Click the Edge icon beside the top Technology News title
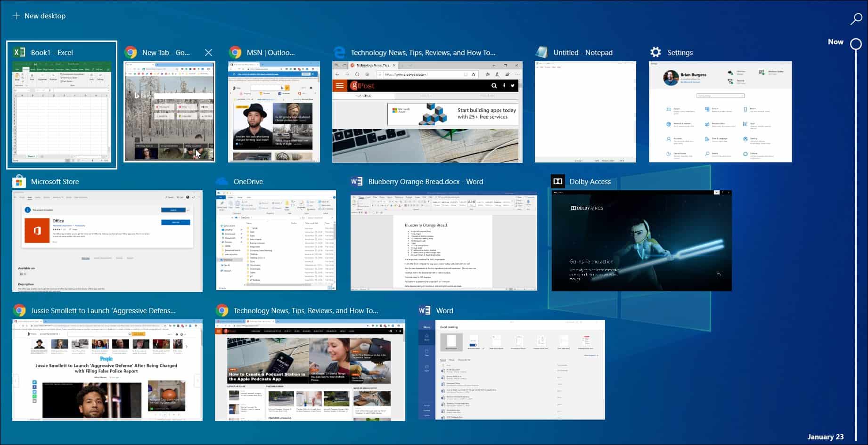 (339, 52)
